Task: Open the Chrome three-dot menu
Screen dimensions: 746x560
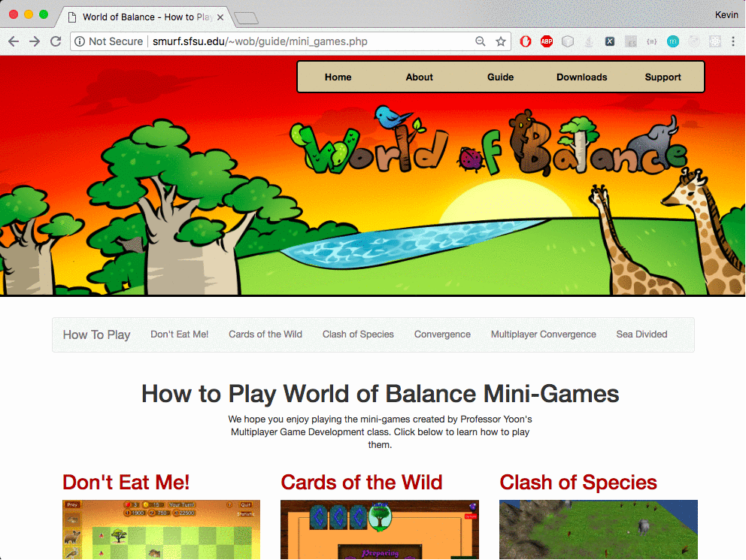Action: [x=733, y=41]
